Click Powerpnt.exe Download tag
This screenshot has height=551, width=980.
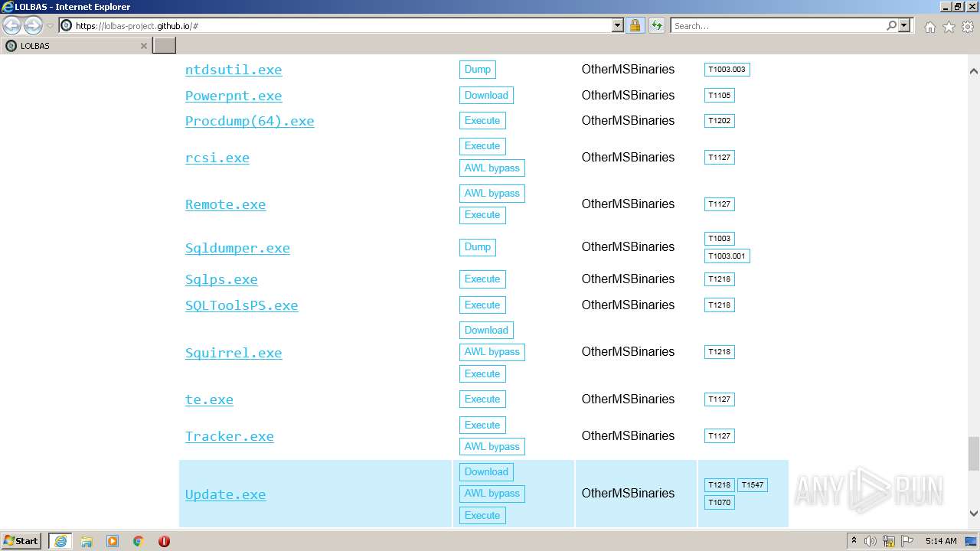[x=486, y=96]
